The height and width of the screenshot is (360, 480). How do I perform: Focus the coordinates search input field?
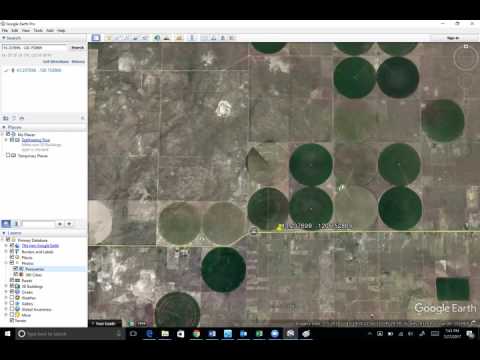[35, 48]
